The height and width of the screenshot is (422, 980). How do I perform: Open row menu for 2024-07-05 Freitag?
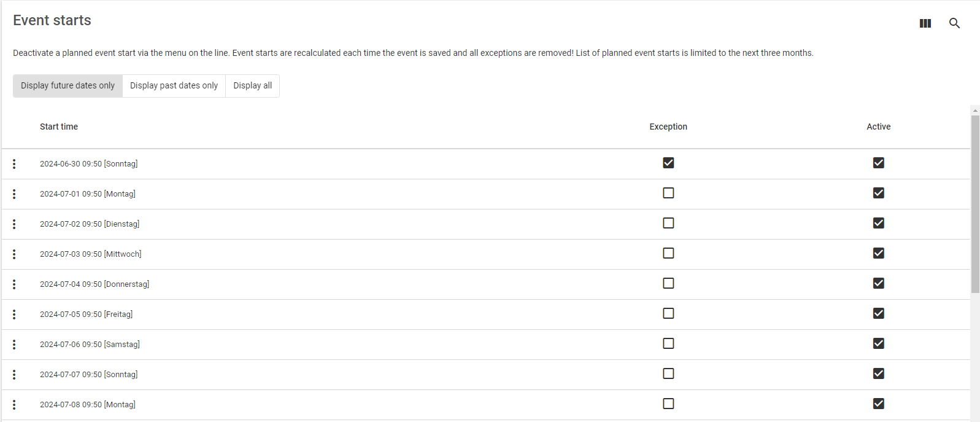(14, 315)
